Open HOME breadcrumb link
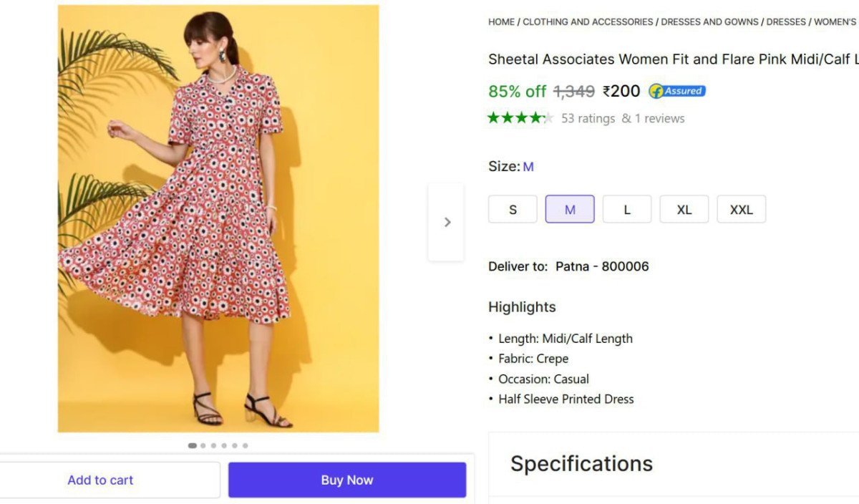Image resolution: width=859 pixels, height=504 pixels. coord(501,22)
